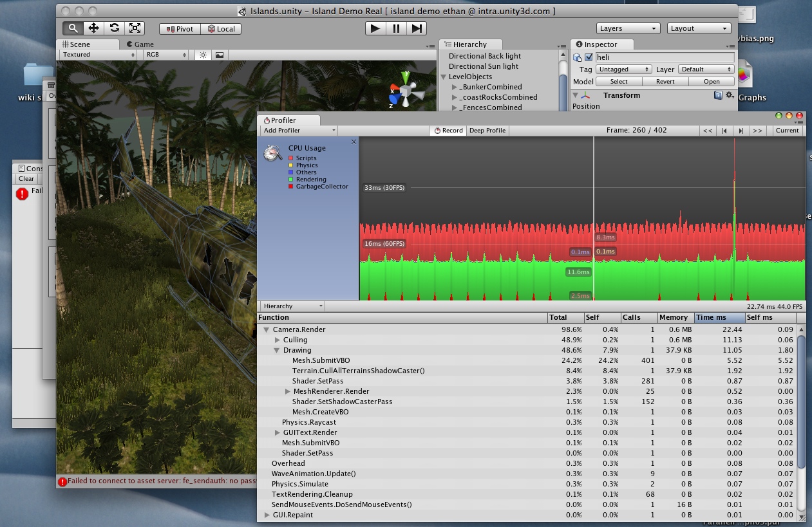Select the Move tool

point(93,28)
